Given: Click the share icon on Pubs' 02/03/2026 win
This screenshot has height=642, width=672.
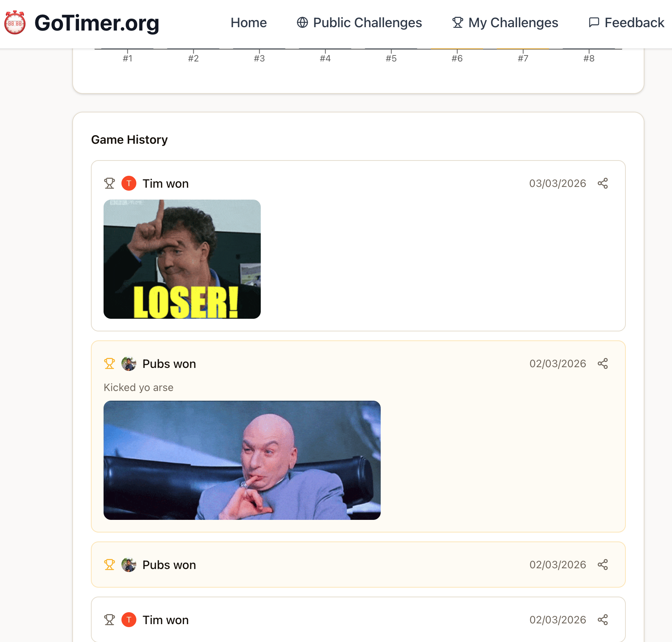Looking at the screenshot, I should coord(603,363).
